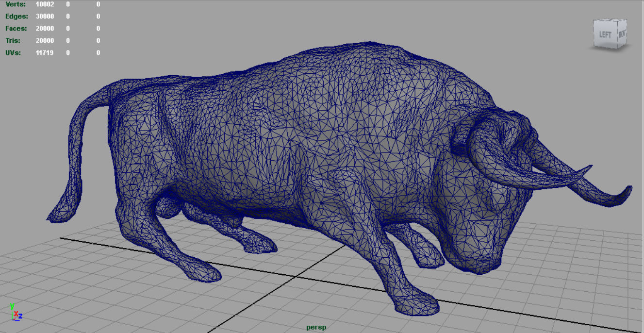644x333 pixels.
Task: Click the FRONT face of the ViewCube
Action: [622, 34]
